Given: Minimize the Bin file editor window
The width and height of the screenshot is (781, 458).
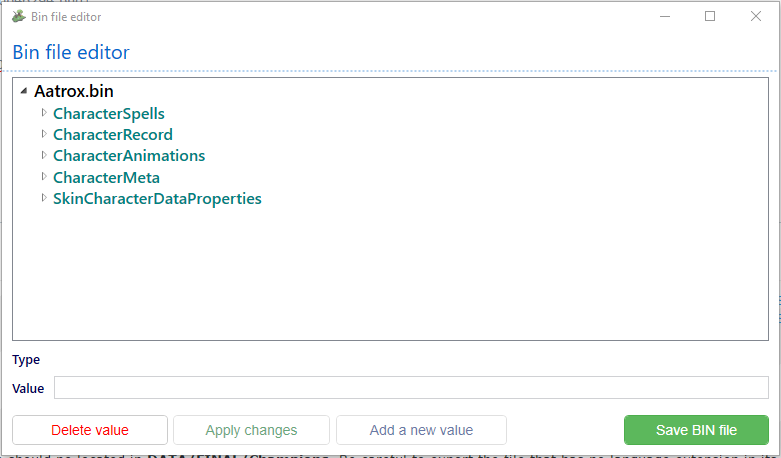Looking at the screenshot, I should pyautogui.click(x=664, y=16).
